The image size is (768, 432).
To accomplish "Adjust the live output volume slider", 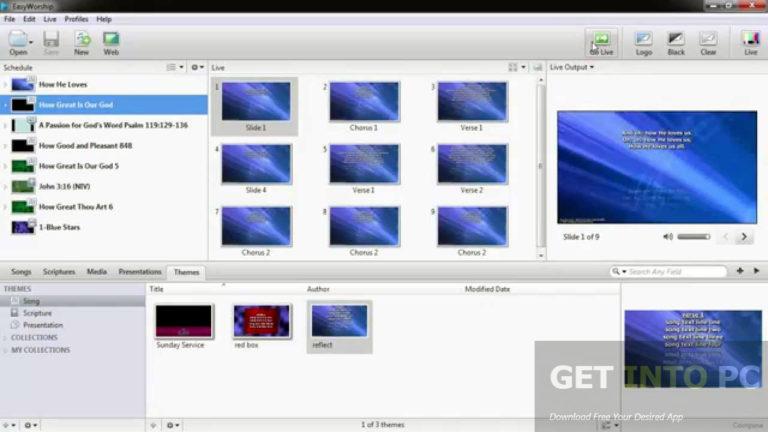I will coord(694,237).
